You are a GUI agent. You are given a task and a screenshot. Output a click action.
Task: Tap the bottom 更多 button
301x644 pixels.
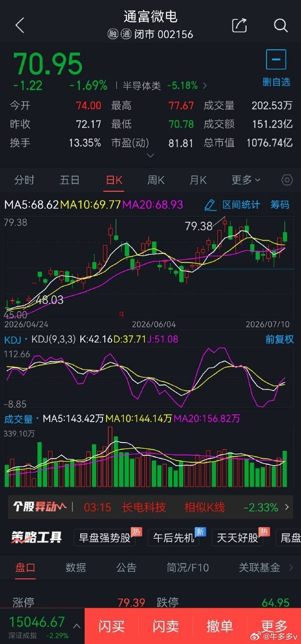click(274, 626)
